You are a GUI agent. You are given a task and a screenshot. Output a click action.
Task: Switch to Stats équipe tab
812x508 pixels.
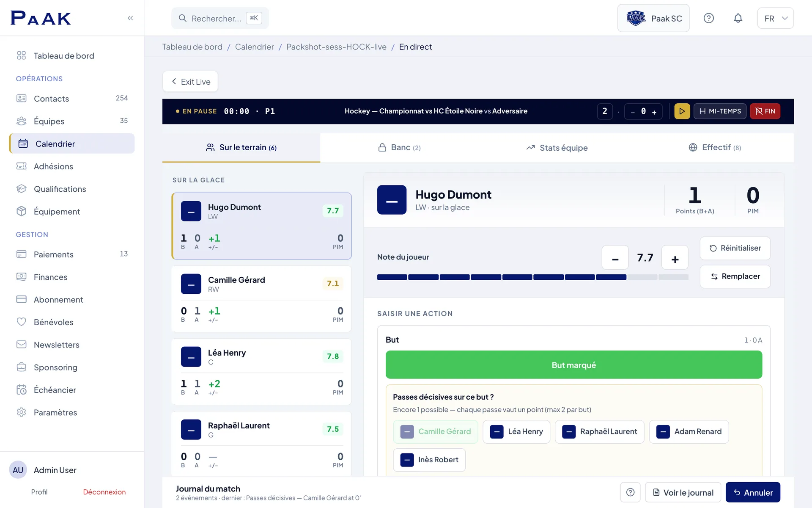[x=557, y=148]
